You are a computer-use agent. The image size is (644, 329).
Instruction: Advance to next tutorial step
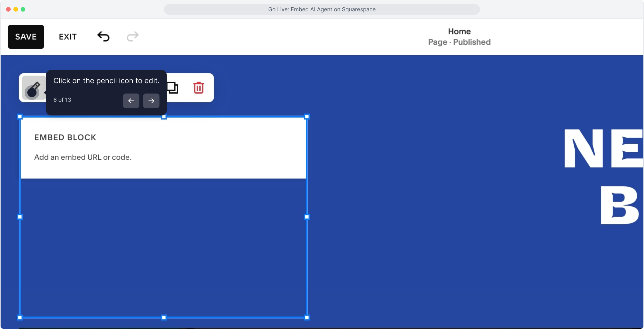click(151, 101)
